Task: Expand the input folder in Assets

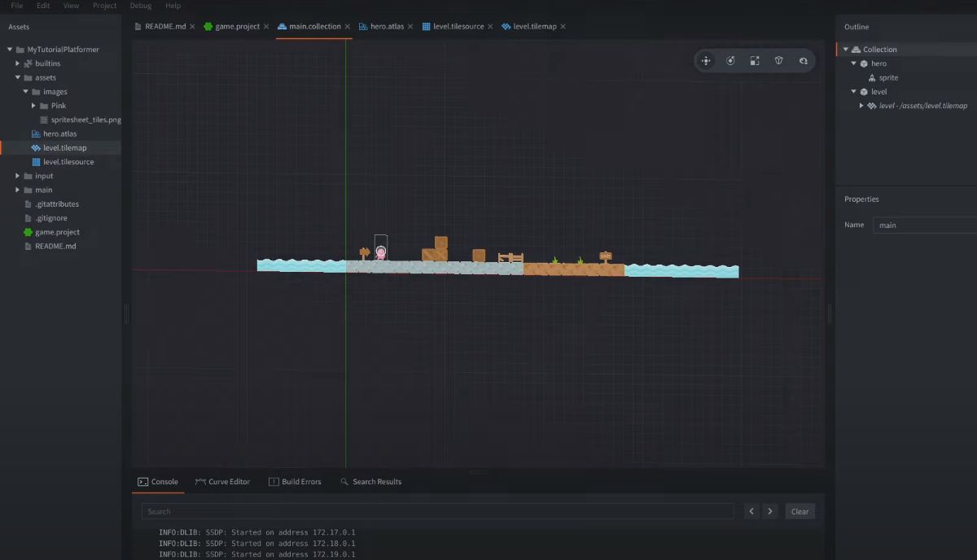Action: click(x=18, y=176)
